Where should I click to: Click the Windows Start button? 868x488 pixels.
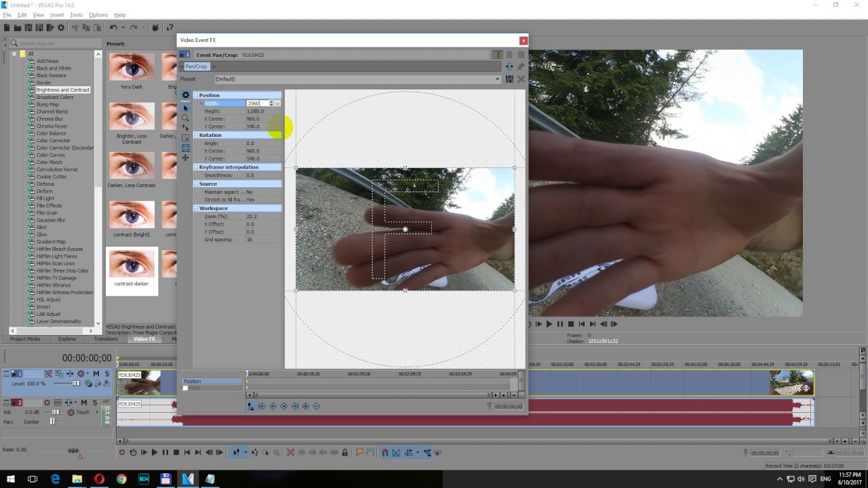pyautogui.click(x=10, y=479)
